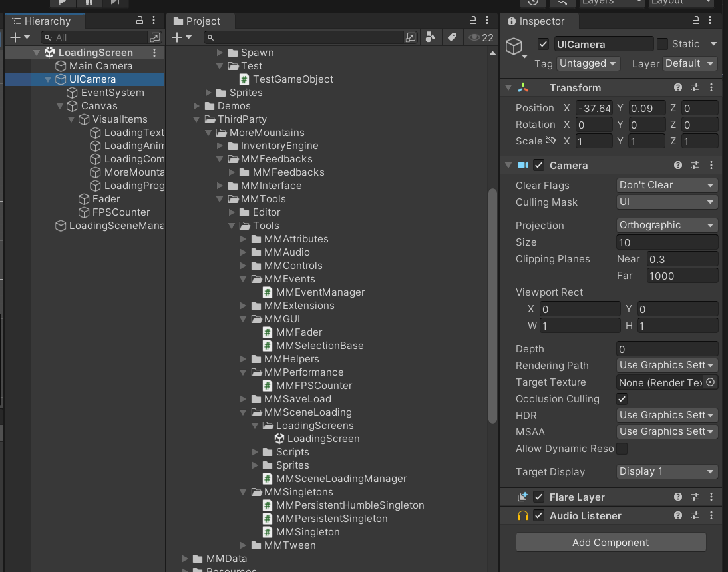Click the Project search field
The height and width of the screenshot is (572, 728).
(304, 37)
